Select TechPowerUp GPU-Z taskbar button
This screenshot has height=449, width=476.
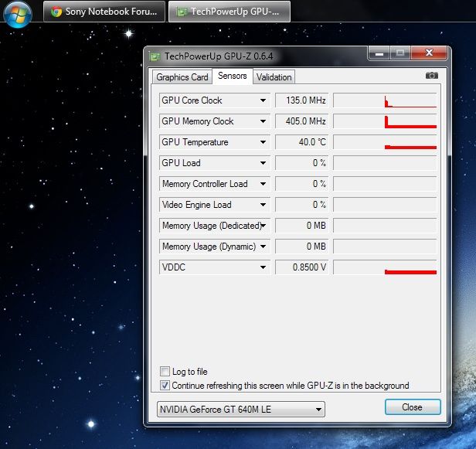coord(229,12)
